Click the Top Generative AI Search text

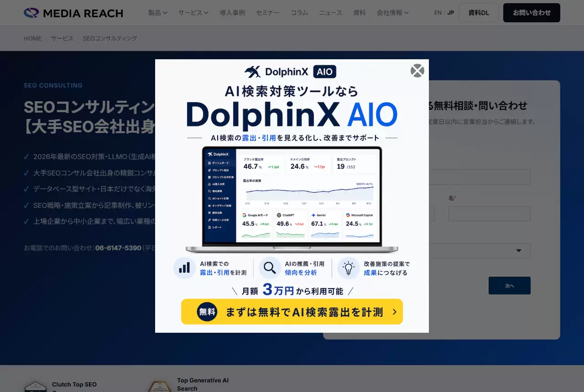[203, 384]
